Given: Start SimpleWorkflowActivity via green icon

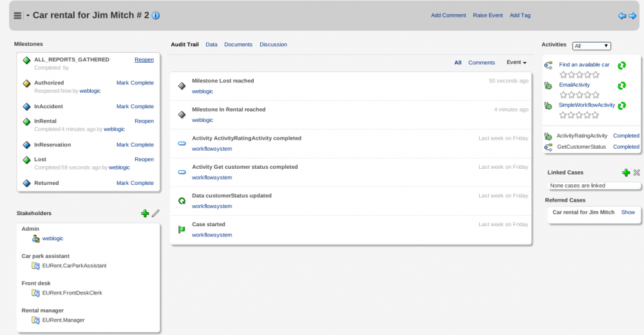Looking at the screenshot, I should [x=622, y=106].
